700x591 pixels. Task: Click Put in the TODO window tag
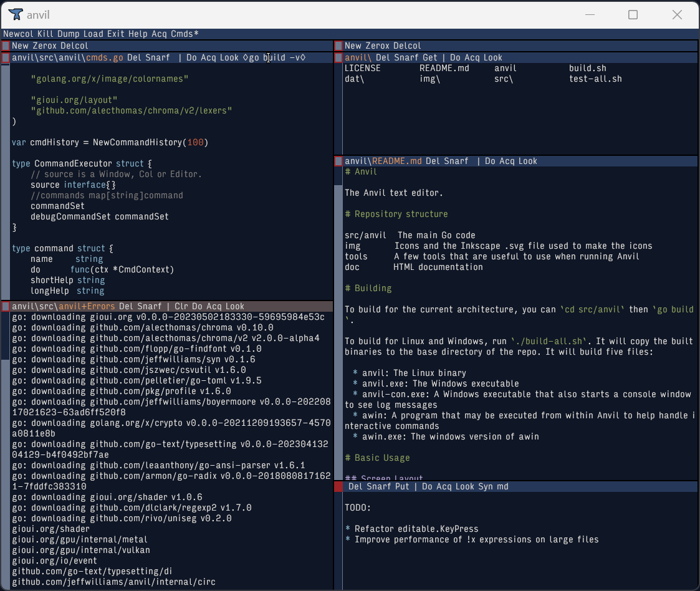point(402,486)
